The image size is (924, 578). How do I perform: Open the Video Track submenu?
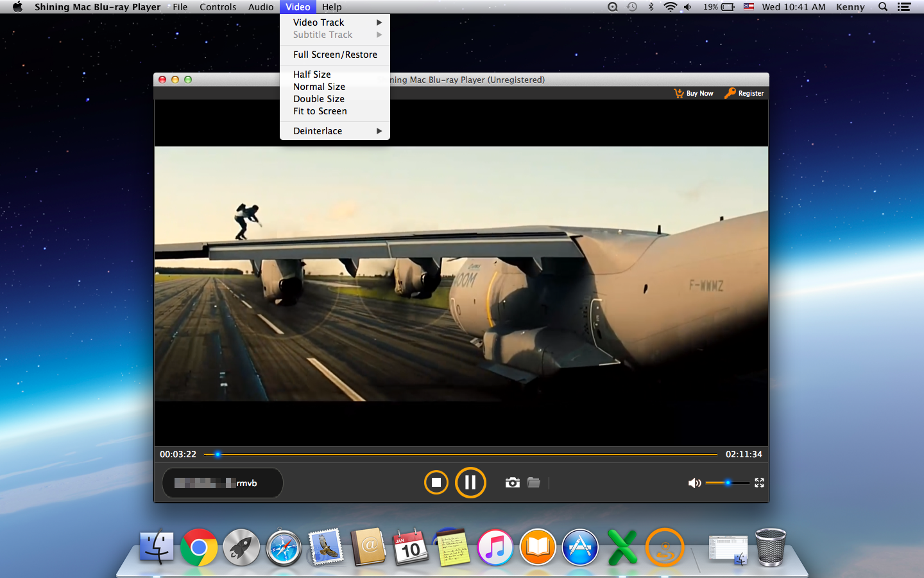click(335, 22)
